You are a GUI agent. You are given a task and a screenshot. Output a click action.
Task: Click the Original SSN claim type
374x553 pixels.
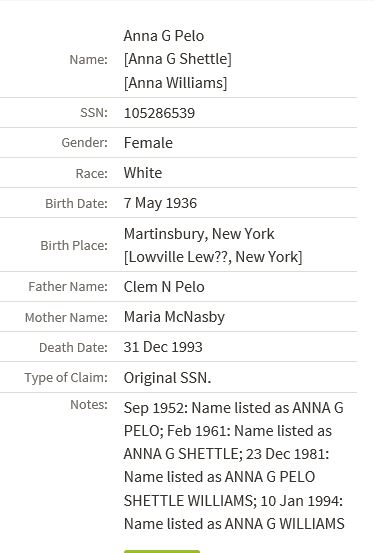[x=167, y=378]
